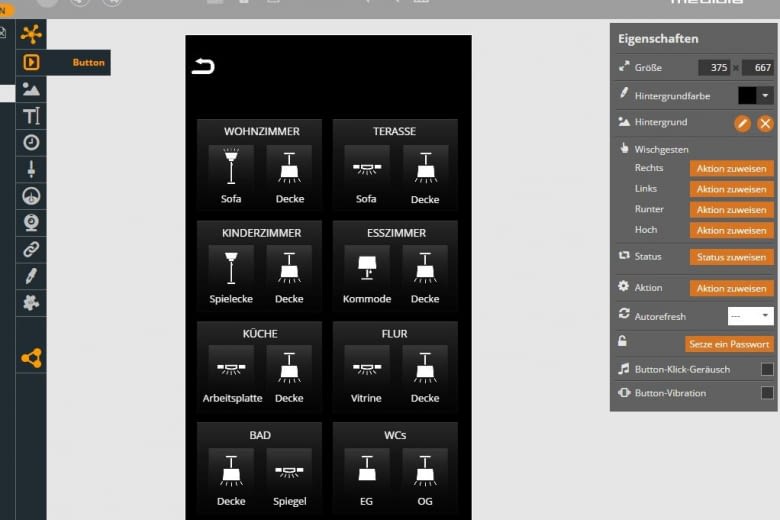Image resolution: width=780 pixels, height=520 pixels.
Task: Open the Hintergrundfarbe color dropdown arrow
Action: pyautogui.click(x=766, y=95)
